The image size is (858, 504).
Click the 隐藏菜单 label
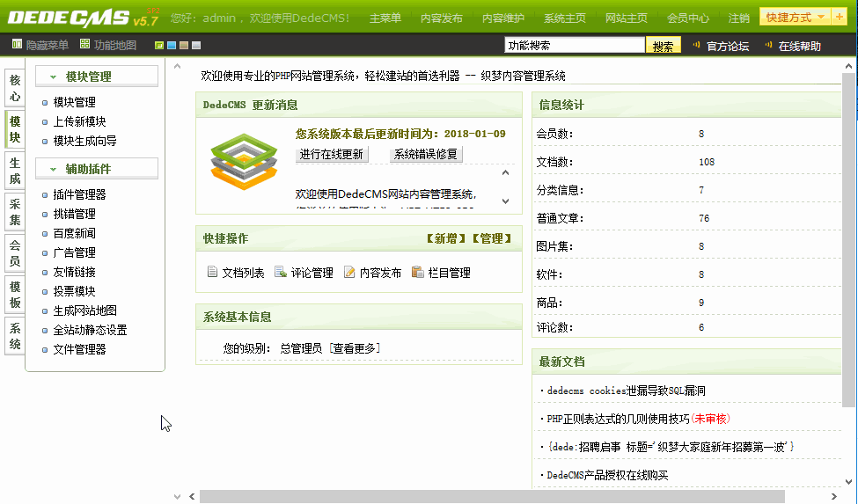pos(47,46)
